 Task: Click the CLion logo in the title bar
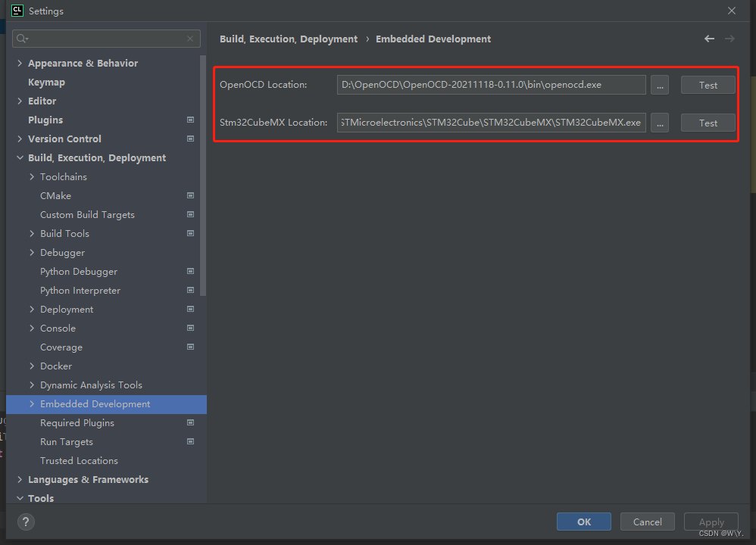pos(17,10)
